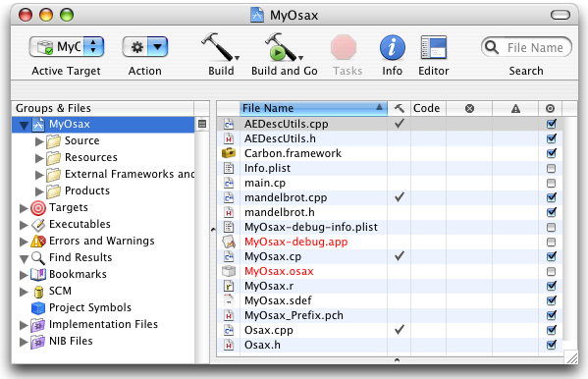Screen dimensions: 588x379
Task: Click the Build and Go icon
Action: point(281,47)
